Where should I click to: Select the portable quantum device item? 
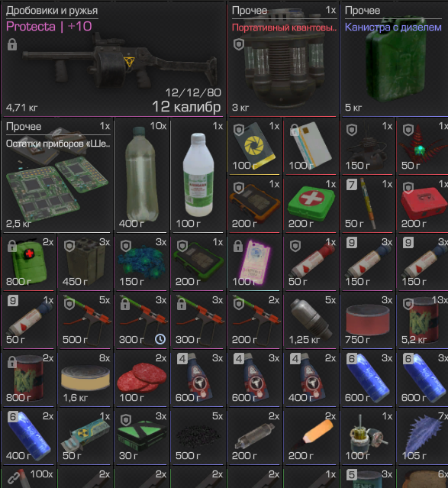282,59
